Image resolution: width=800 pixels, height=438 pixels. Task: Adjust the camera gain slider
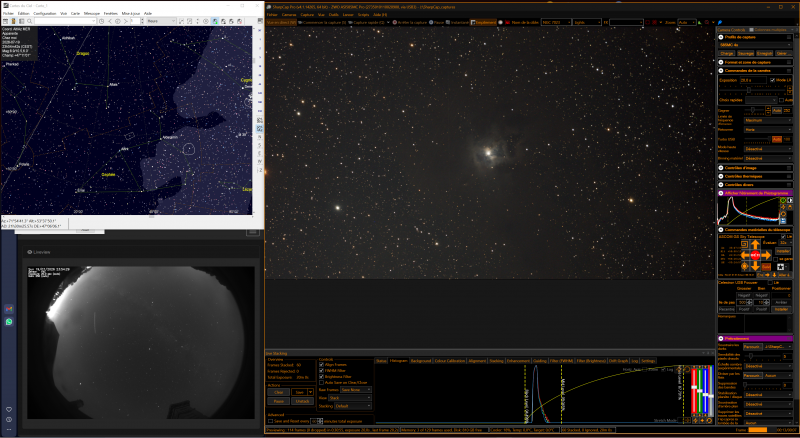pos(754,110)
